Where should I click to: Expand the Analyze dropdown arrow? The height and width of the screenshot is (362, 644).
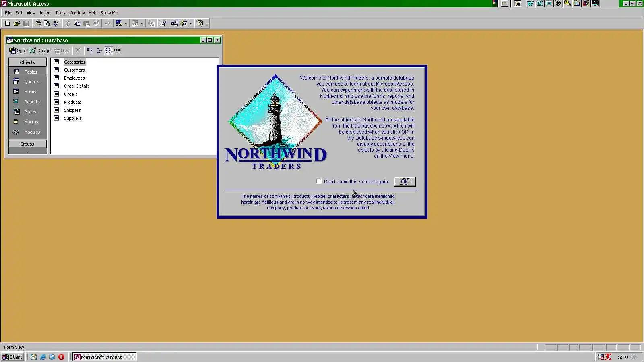pyautogui.click(x=142, y=23)
